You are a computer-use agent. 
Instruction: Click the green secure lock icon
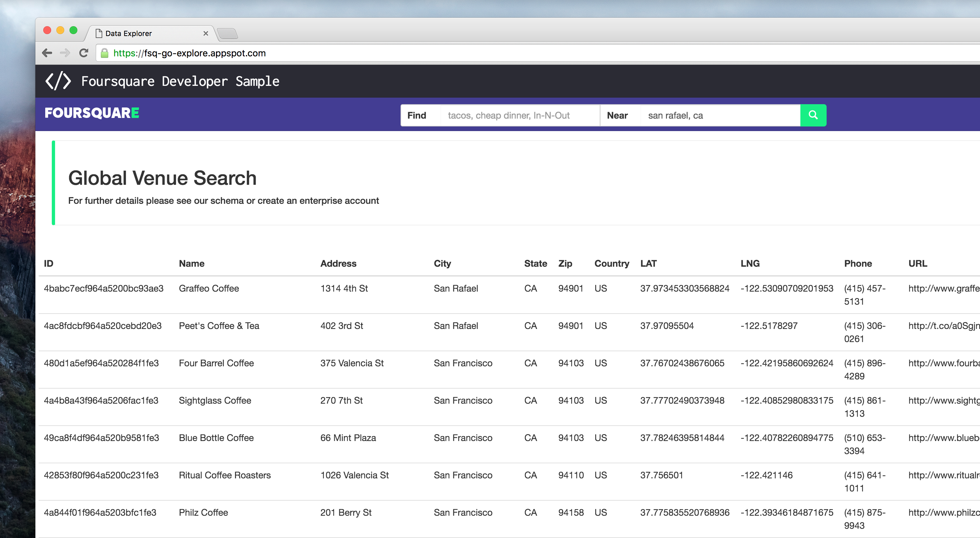[x=105, y=53]
